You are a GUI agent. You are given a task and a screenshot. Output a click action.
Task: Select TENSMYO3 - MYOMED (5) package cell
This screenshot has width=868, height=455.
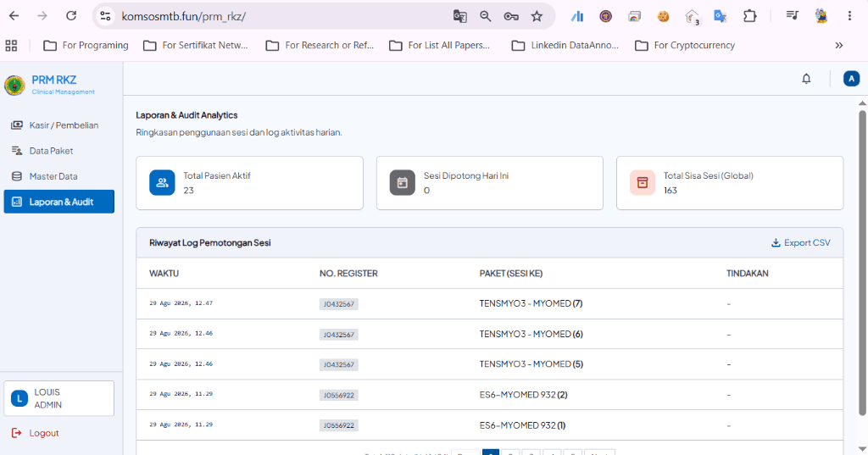(531, 364)
